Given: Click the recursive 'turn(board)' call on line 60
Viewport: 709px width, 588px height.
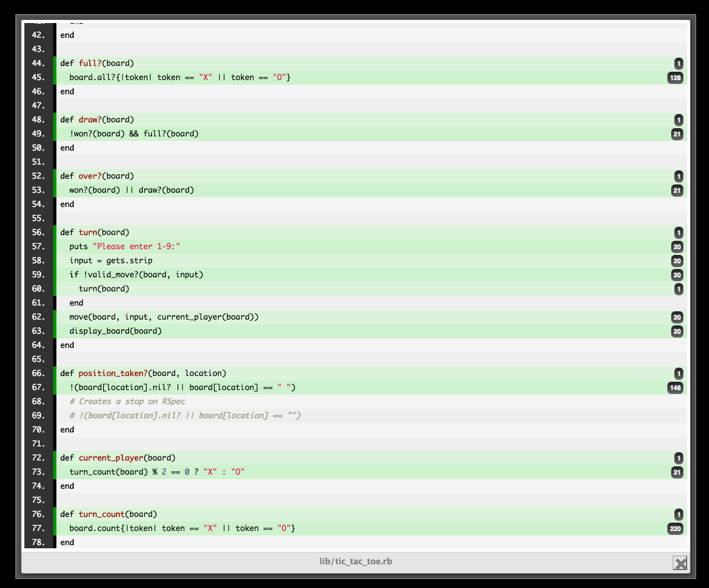Looking at the screenshot, I should [104, 289].
